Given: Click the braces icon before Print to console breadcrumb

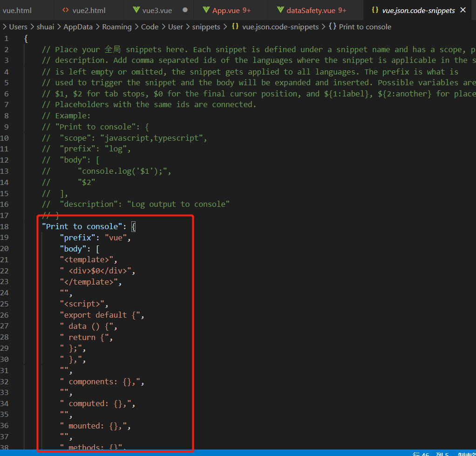Looking at the screenshot, I should (333, 27).
